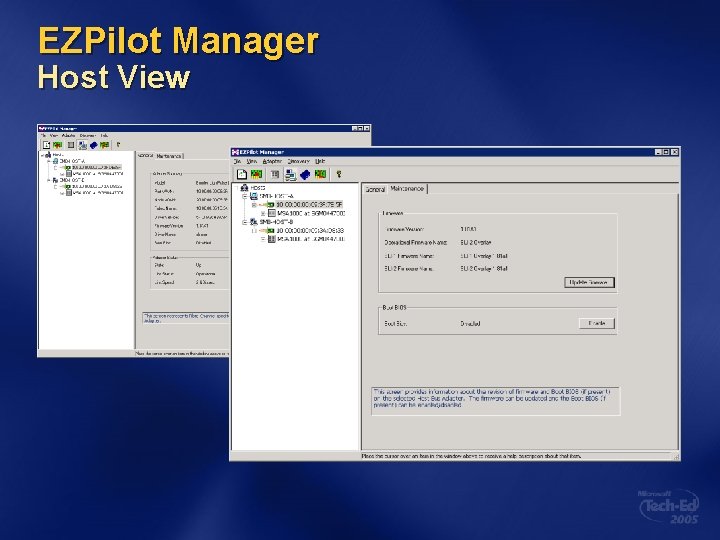Screen dimensions: 720x540
Task: Select highlighted adapter row in back window tree
Action: (96, 168)
